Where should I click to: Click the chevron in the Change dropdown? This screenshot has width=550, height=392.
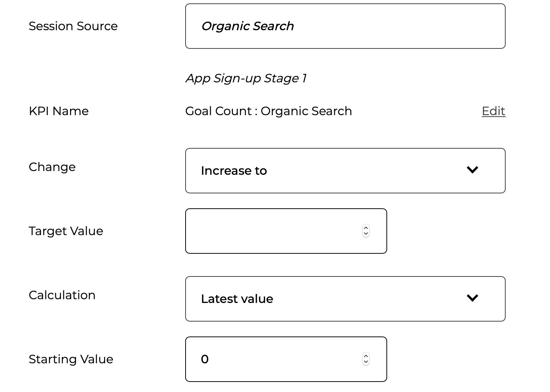point(472,170)
